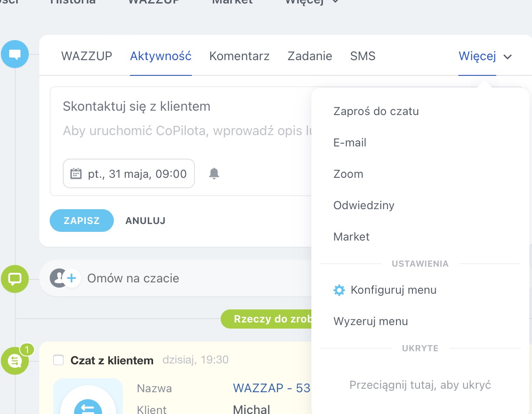Click the dzisiaj, 19:30 timestamp

[195, 360]
